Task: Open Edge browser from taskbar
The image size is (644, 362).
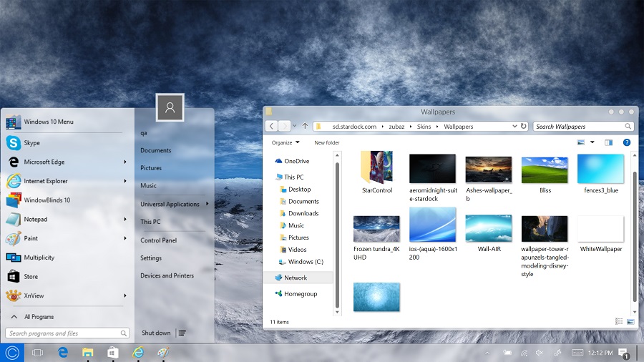Action: click(62, 353)
